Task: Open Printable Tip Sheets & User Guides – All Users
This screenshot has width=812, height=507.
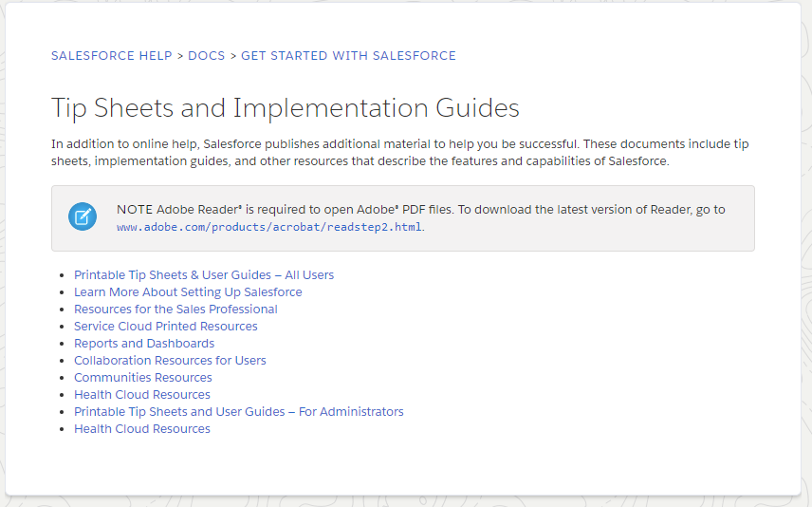Action: tap(204, 274)
